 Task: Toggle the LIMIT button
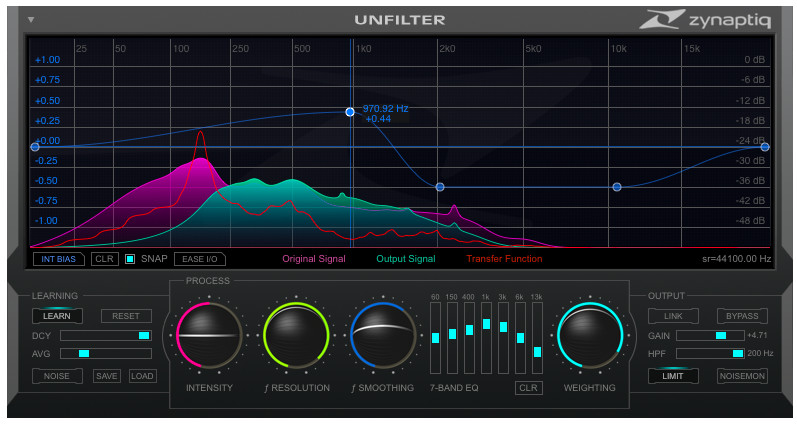pyautogui.click(x=673, y=376)
